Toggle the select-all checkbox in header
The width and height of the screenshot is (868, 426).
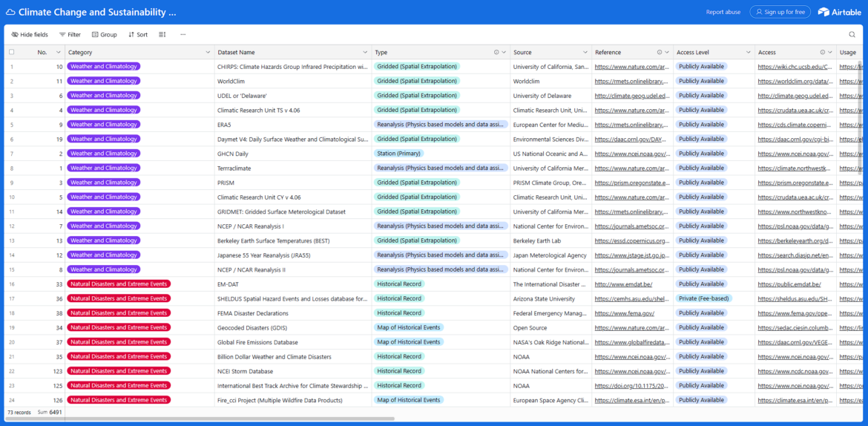coord(12,52)
